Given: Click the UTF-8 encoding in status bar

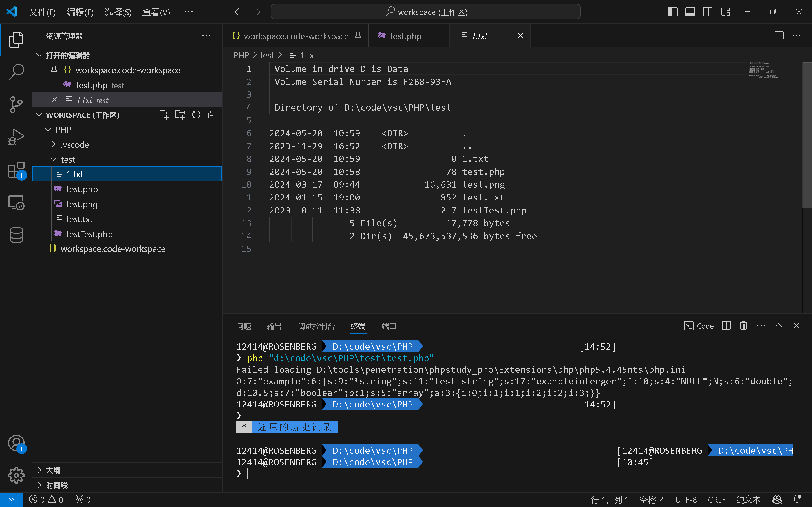Looking at the screenshot, I should point(686,500).
